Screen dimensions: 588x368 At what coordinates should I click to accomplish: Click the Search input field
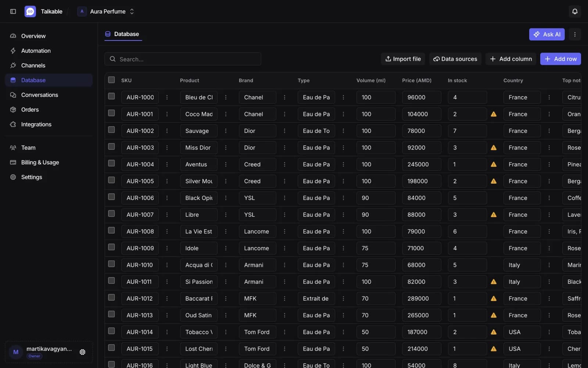[x=183, y=59]
